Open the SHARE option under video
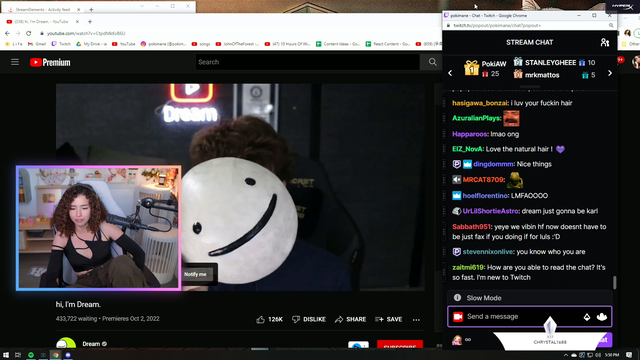 (x=351, y=319)
